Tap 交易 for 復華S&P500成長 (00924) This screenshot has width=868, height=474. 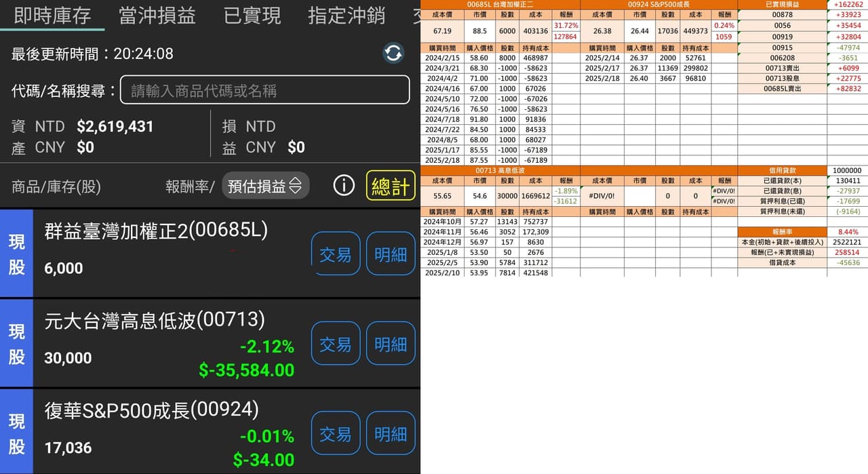tap(336, 433)
